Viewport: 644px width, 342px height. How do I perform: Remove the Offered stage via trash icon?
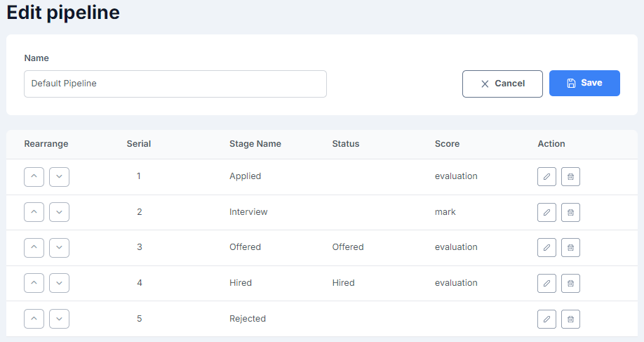[570, 247]
